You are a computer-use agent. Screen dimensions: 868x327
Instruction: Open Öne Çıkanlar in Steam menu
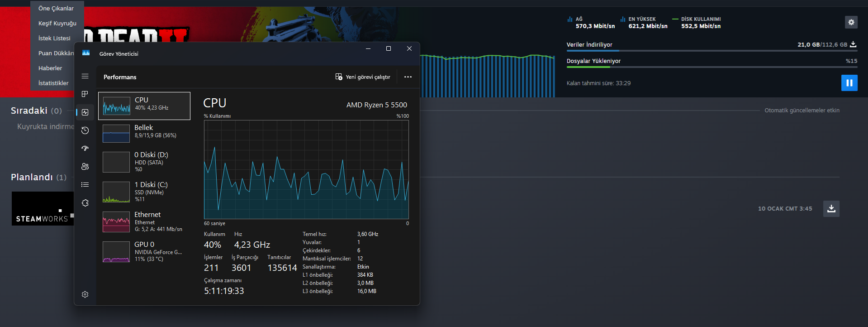[56, 9]
